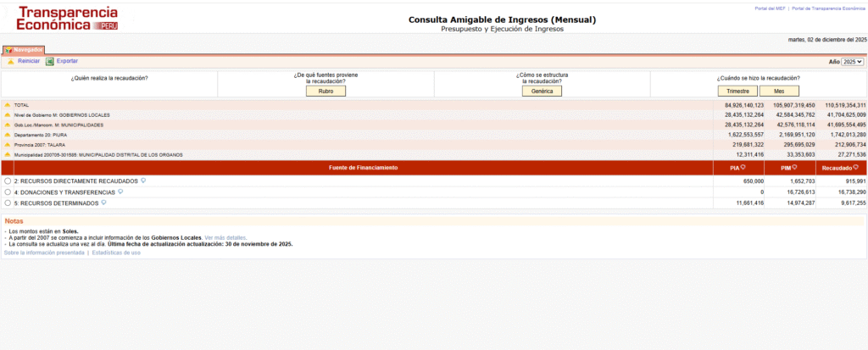This screenshot has width=868, height=350.
Task: Collapse to Municipalidad Distrital de Los Organos arrow
Action: click(8, 155)
